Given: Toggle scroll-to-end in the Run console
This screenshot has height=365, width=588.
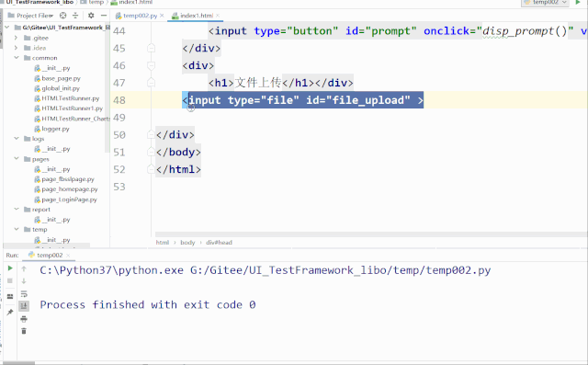Looking at the screenshot, I should click(24, 306).
